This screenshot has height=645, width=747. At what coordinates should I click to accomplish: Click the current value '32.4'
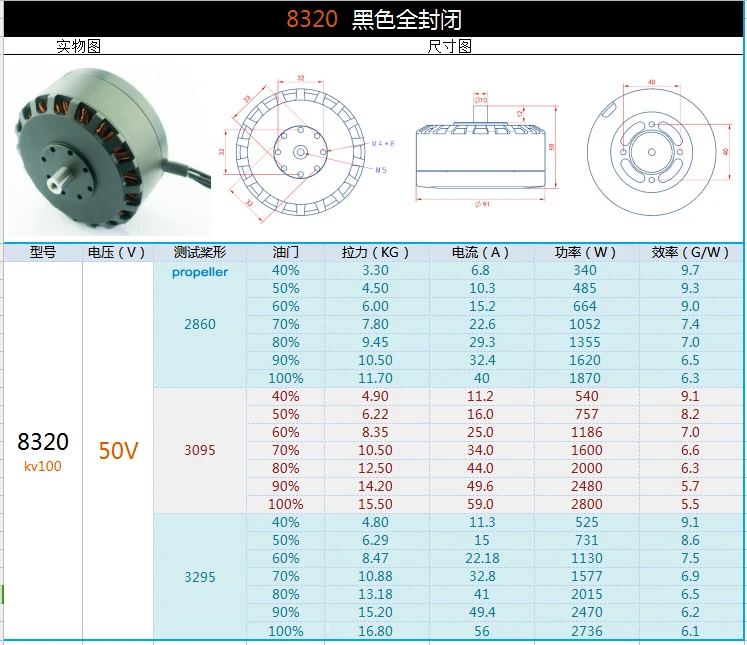[482, 360]
